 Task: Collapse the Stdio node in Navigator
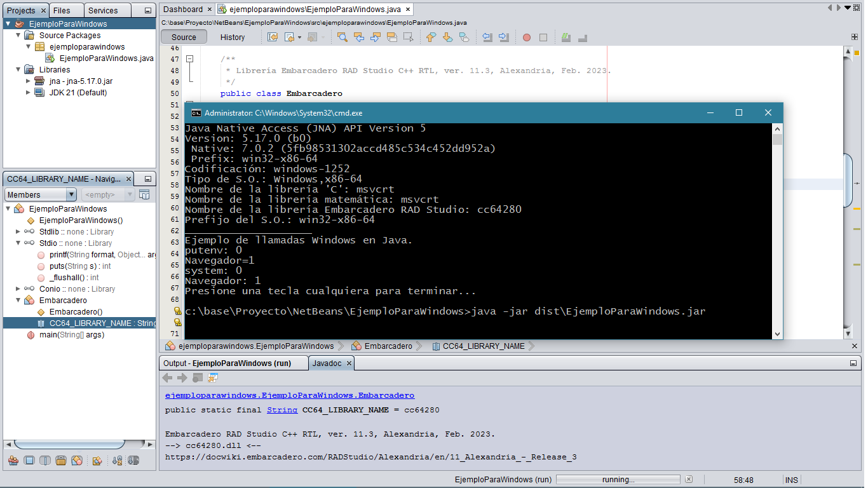point(18,243)
